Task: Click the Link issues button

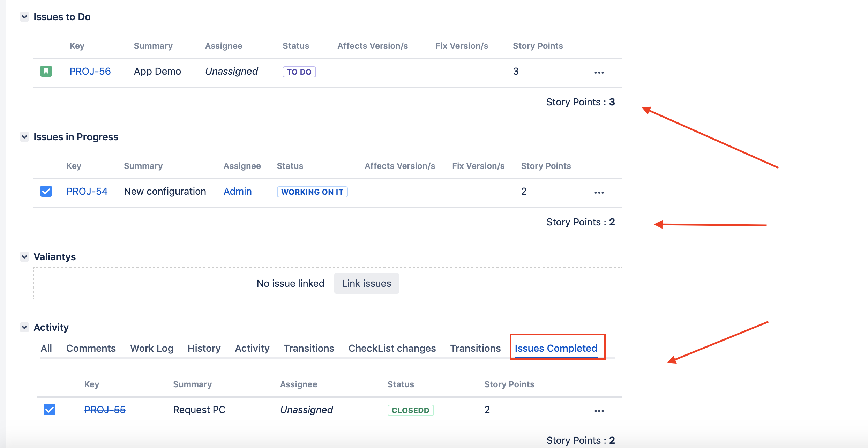Action: (x=366, y=283)
